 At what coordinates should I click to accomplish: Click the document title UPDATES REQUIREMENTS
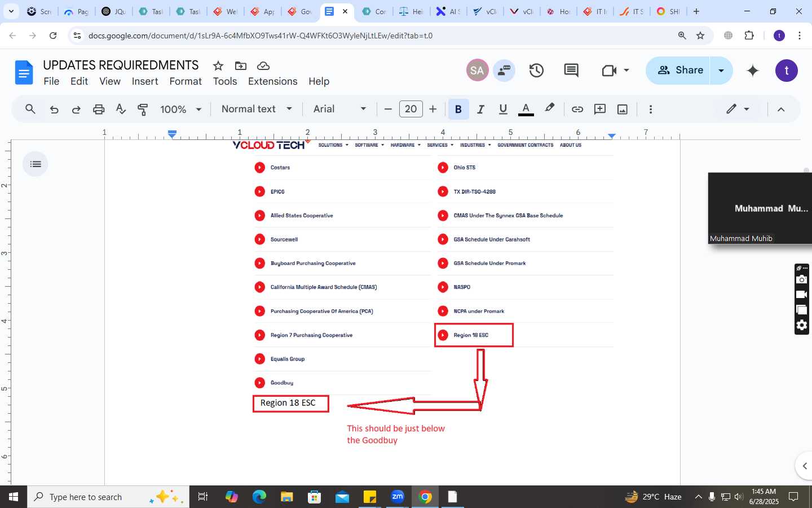121,65
